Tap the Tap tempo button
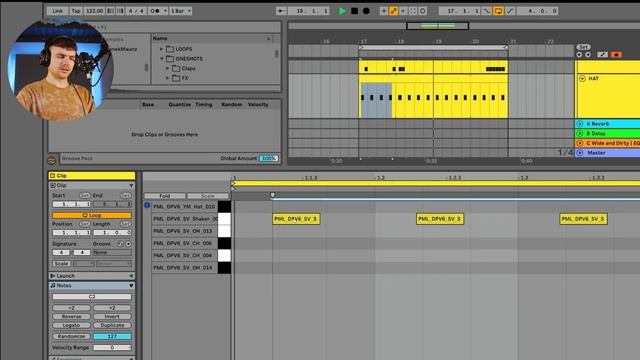640x360 pixels. click(76, 11)
